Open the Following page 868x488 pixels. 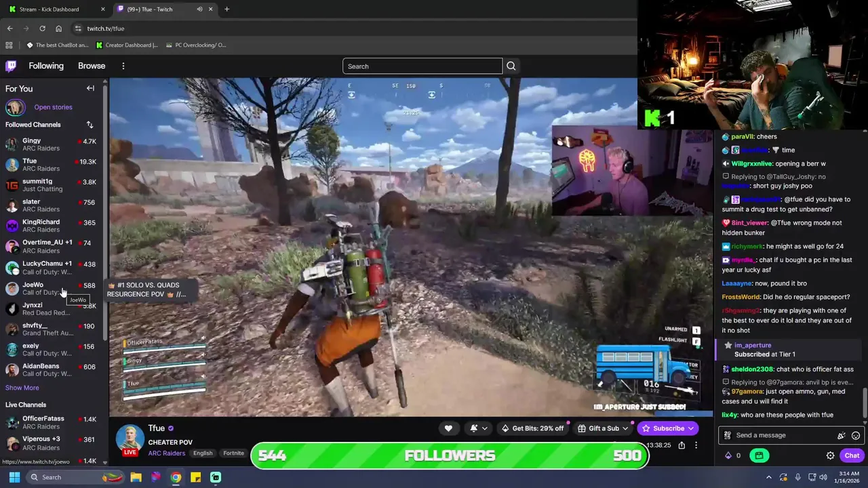pos(46,66)
